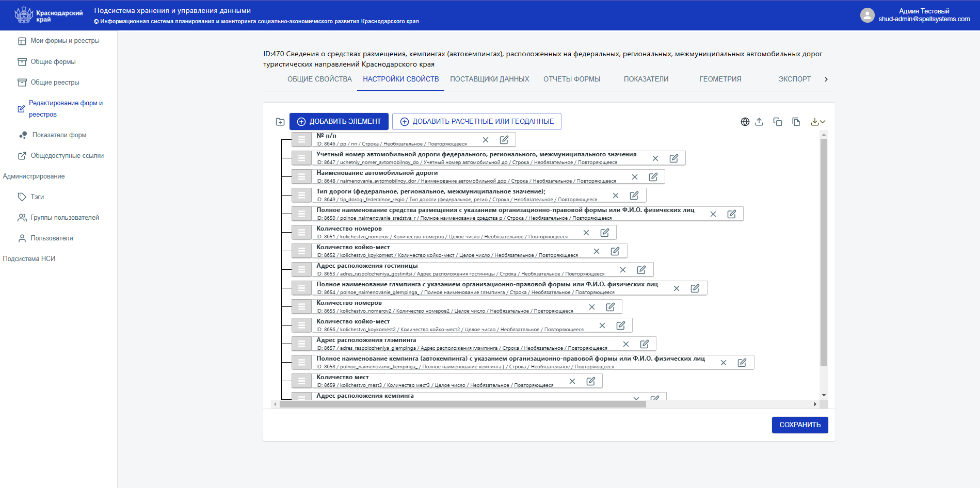
Task: Click drag handle of 'Количество мест' row
Action: pos(301,381)
